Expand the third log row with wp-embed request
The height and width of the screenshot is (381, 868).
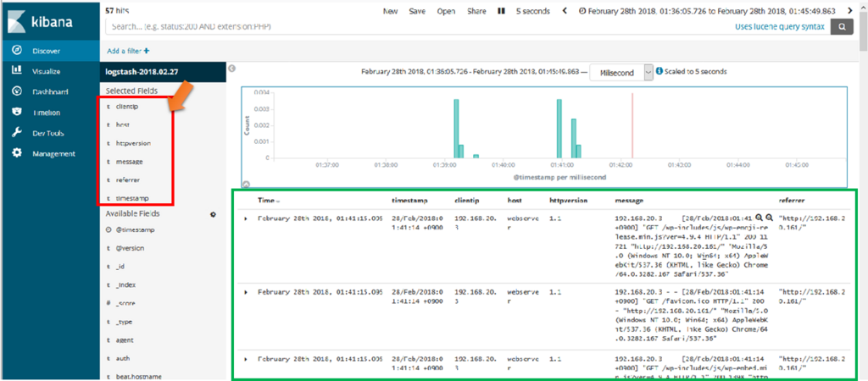pos(246,362)
